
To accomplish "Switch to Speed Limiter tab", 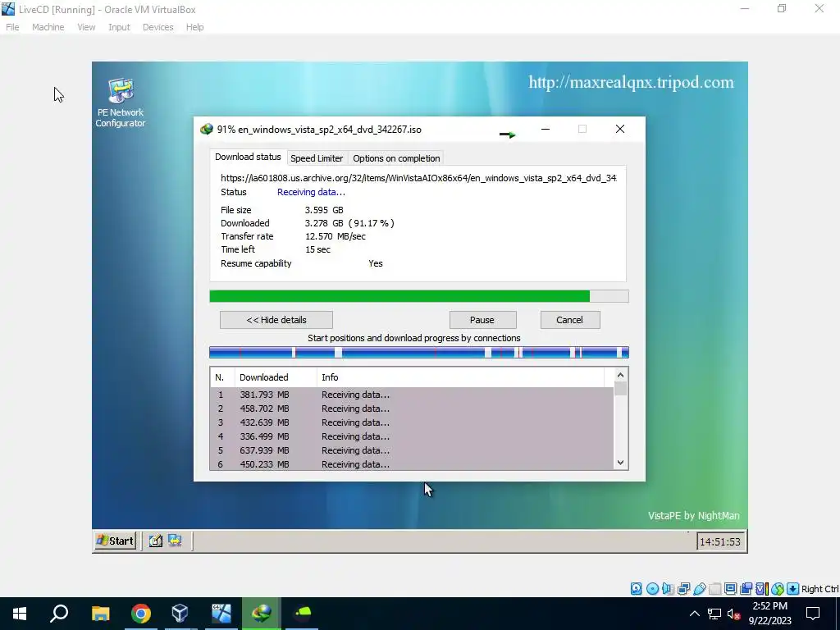I will (317, 158).
